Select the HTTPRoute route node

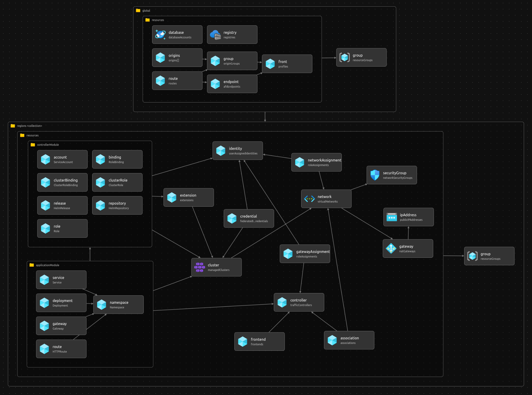[x=61, y=349]
